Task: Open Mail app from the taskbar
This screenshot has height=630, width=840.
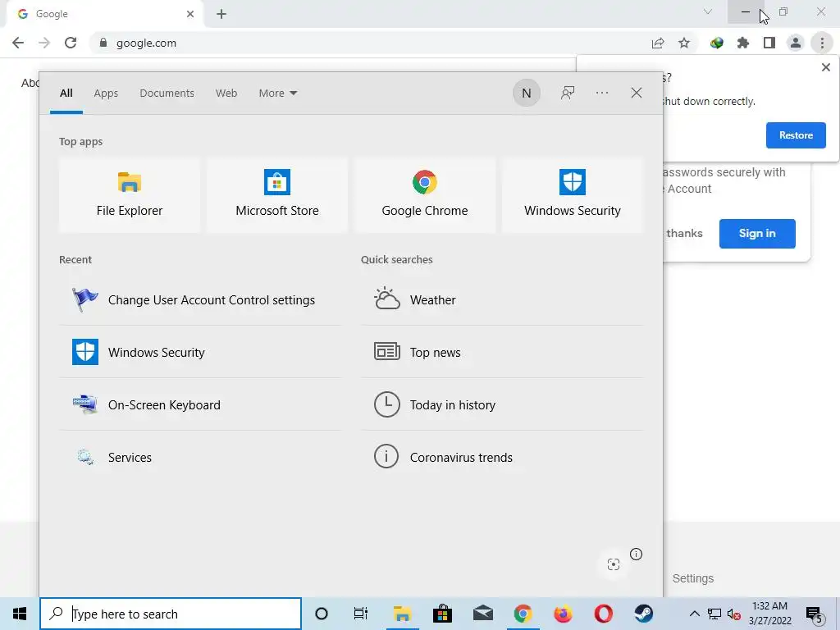Action: [x=482, y=614]
